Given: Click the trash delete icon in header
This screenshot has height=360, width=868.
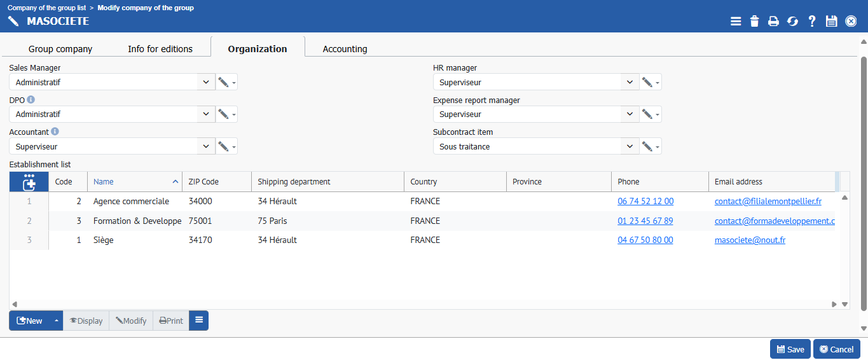Looking at the screenshot, I should 754,22.
